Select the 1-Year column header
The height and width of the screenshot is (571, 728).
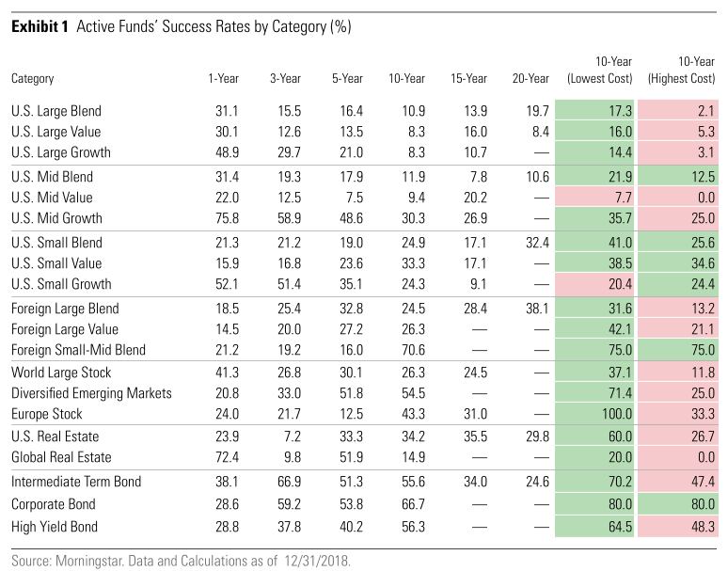223,78
